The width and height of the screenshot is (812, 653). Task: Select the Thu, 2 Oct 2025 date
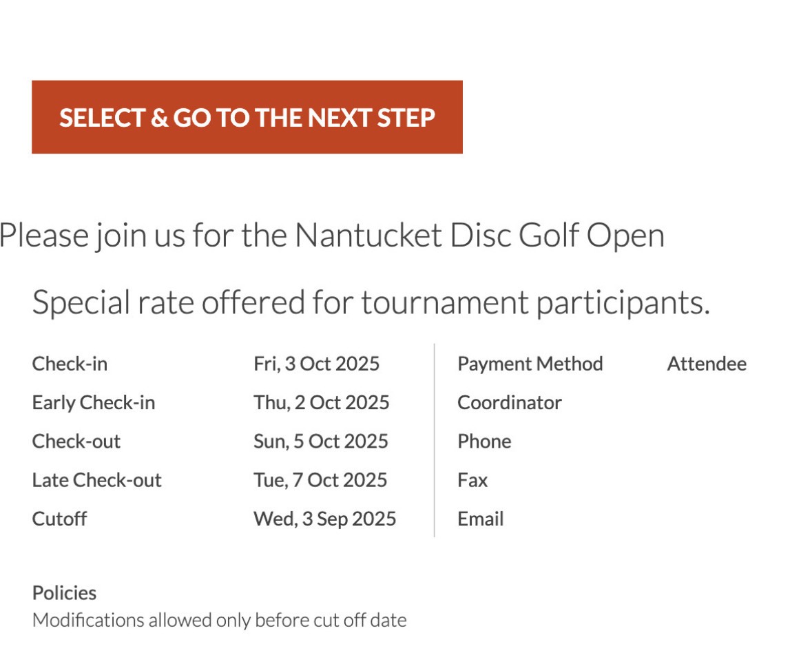321,402
